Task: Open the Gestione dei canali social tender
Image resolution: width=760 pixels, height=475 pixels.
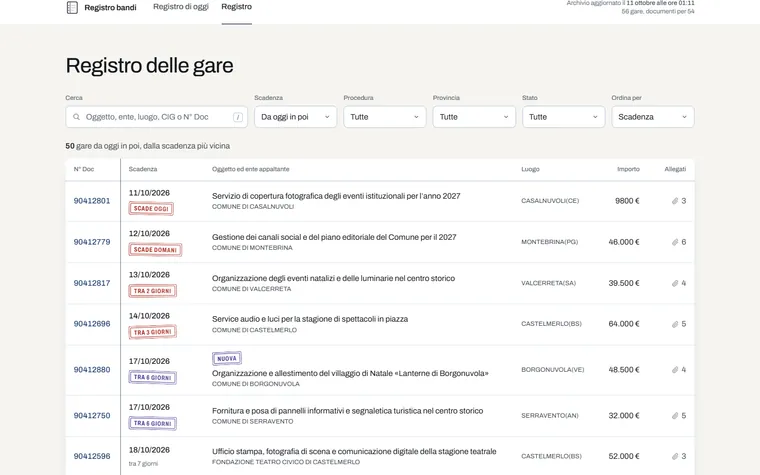Action: (x=334, y=237)
